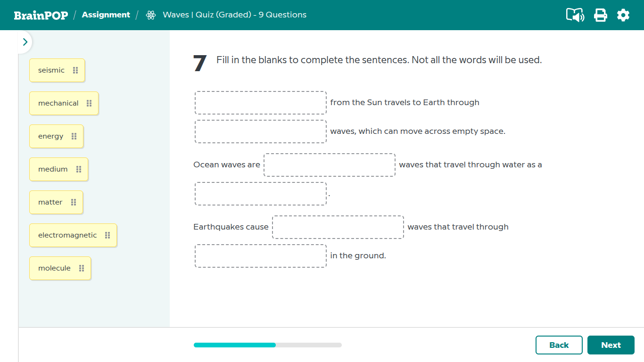Click the quiz progress bar
644x362 pixels.
point(267,345)
